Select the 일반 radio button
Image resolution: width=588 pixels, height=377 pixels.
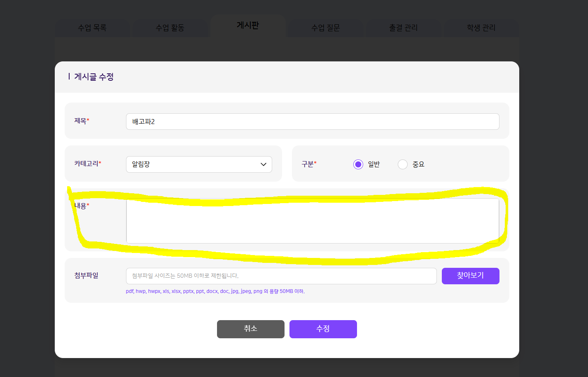tap(358, 164)
